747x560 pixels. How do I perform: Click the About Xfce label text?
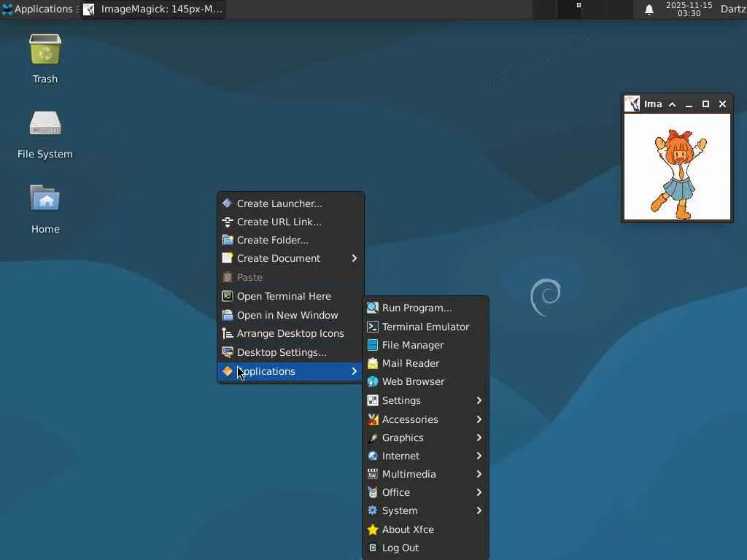408,529
